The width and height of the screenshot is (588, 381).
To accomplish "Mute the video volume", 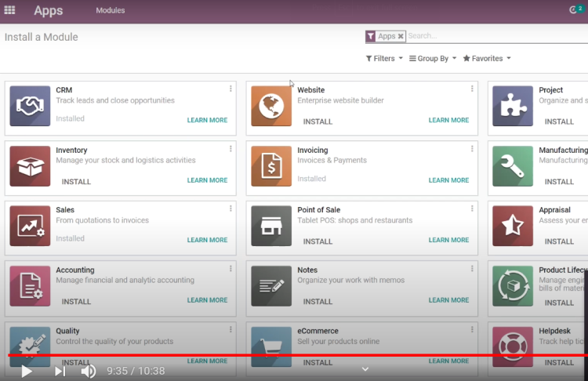I will [x=89, y=372].
